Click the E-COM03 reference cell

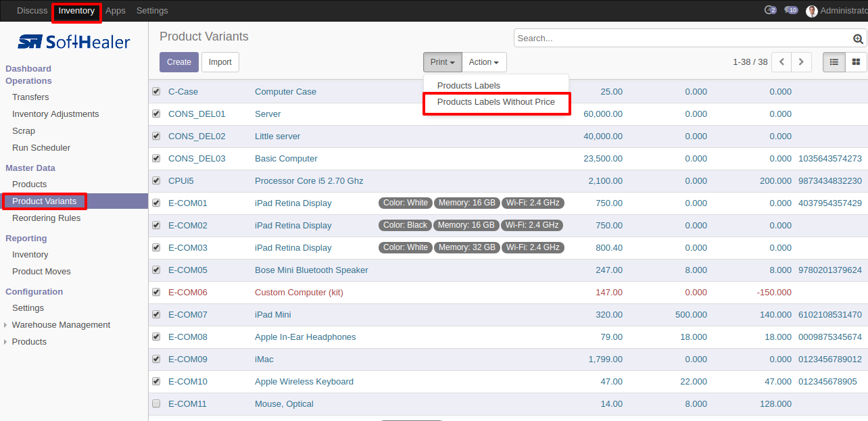tap(188, 248)
